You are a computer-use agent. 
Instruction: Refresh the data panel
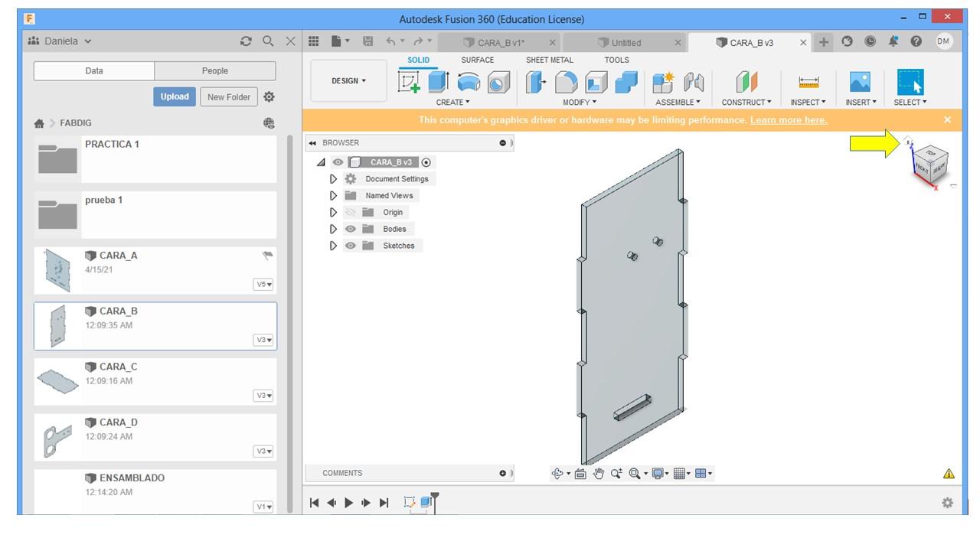tap(246, 41)
